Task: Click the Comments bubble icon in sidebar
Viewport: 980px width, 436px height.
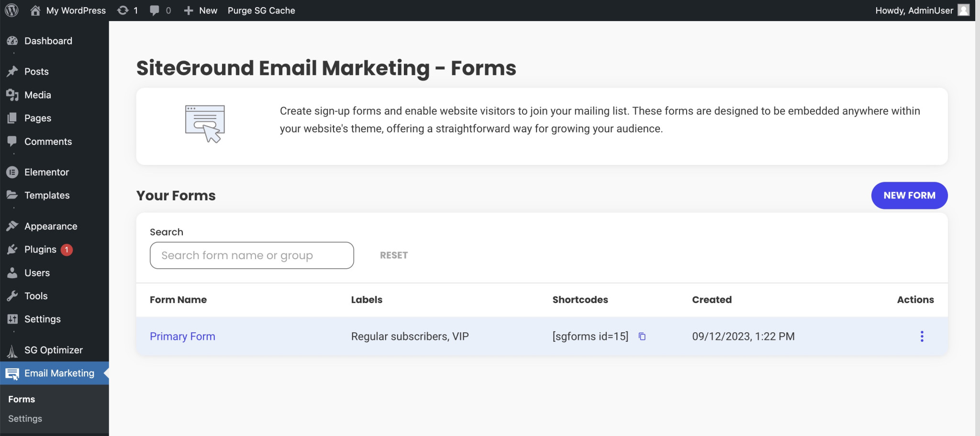Action: click(12, 142)
